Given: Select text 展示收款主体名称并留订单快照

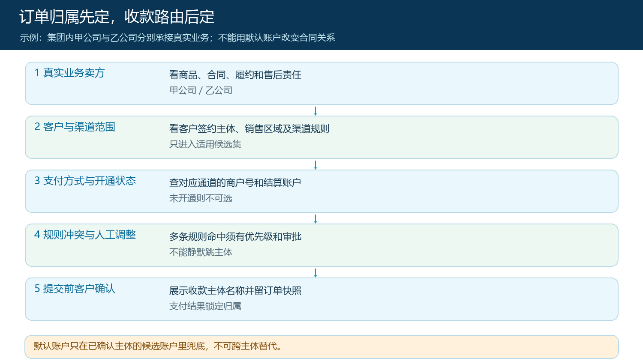Looking at the screenshot, I should (x=235, y=291).
